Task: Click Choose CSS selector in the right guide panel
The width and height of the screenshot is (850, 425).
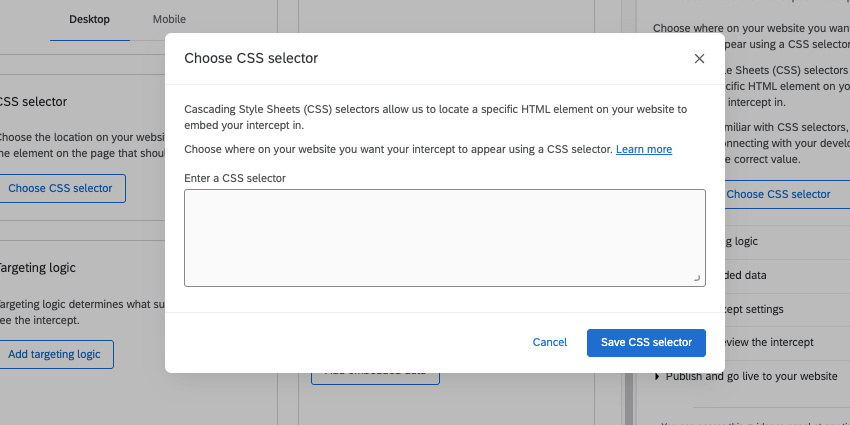Action: click(x=778, y=194)
